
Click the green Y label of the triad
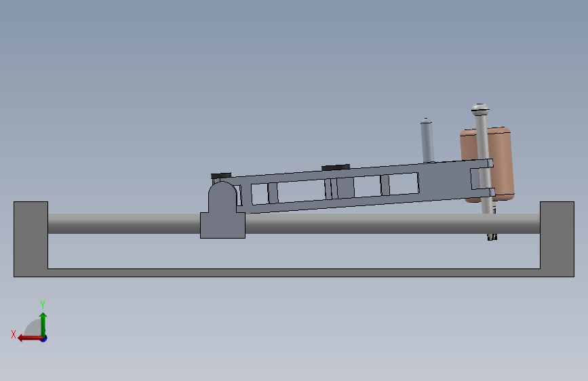click(43, 304)
